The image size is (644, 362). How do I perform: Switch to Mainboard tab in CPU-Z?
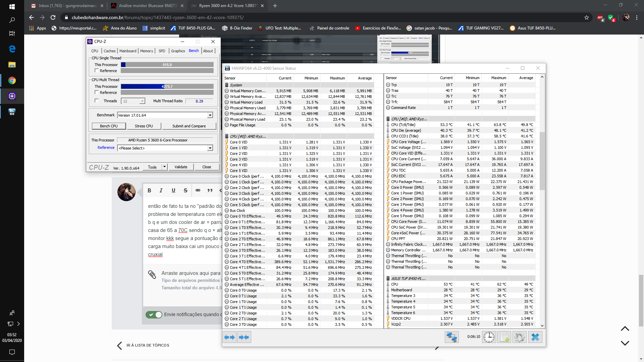128,51
